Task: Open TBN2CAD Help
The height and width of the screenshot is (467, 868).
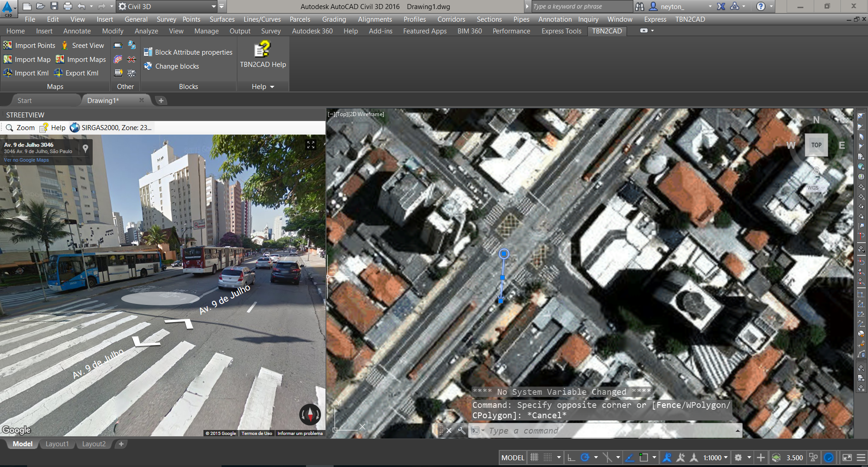Action: click(263, 55)
